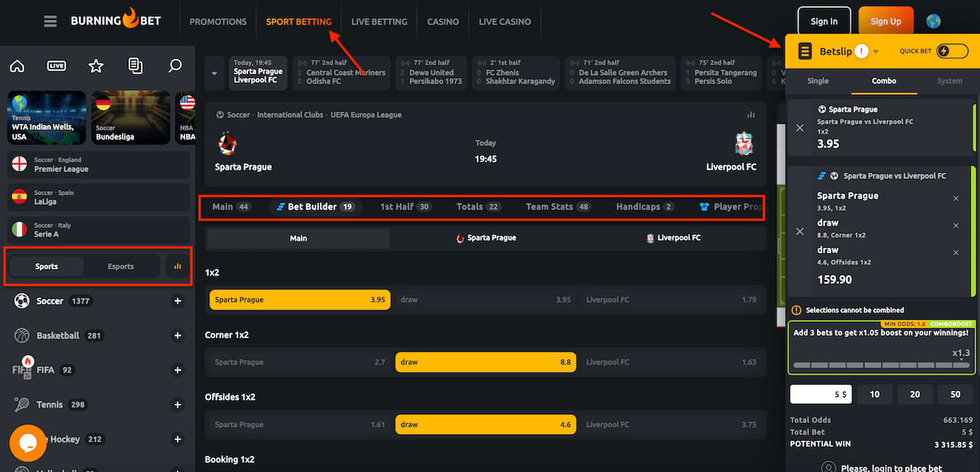Image resolution: width=980 pixels, height=472 pixels.
Task: Add Tennis with its plus icon
Action: pyautogui.click(x=178, y=405)
